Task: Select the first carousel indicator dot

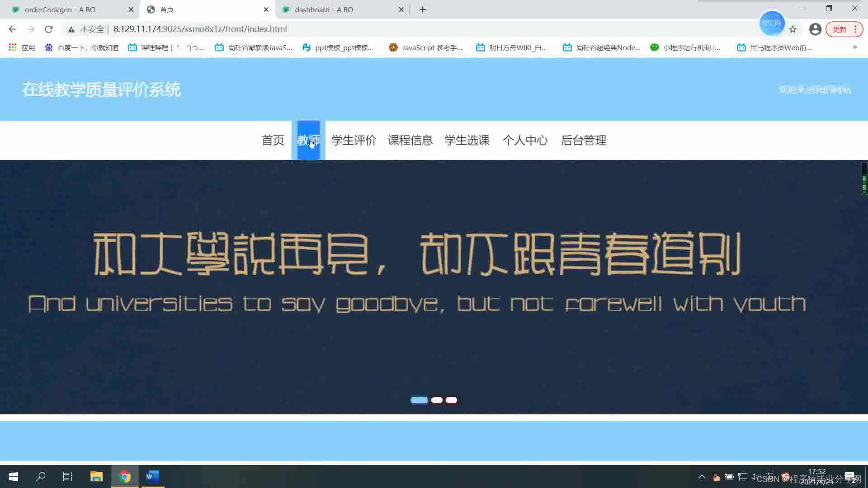Action: [419, 400]
